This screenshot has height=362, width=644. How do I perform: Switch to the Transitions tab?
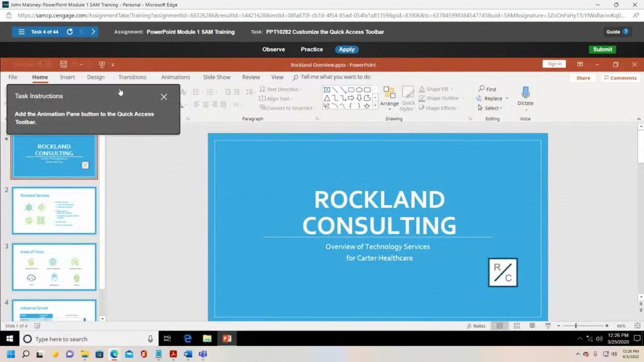132,77
